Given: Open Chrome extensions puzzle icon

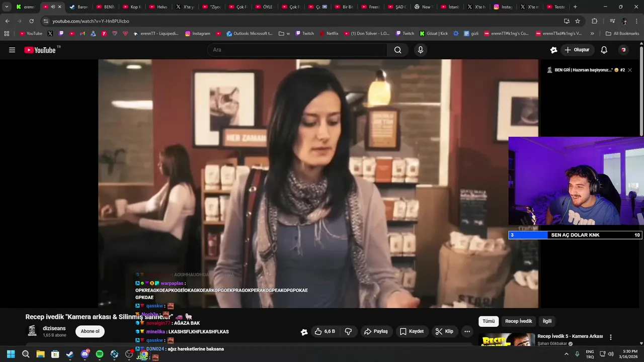Looking at the screenshot, I should pos(595,21).
